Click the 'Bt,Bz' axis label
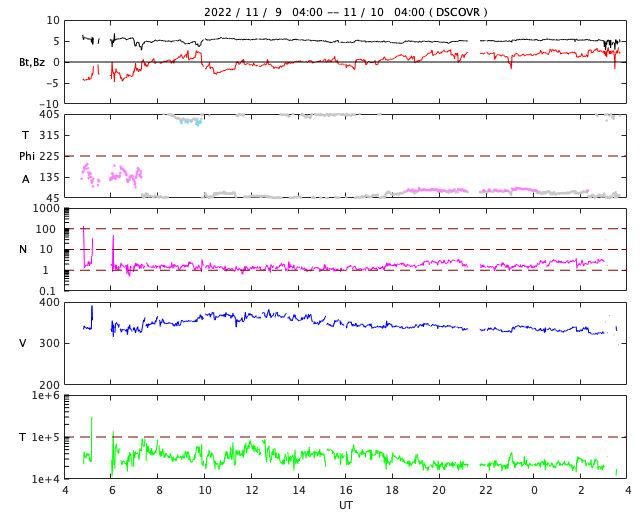The width and height of the screenshot is (640, 512). pos(32,62)
